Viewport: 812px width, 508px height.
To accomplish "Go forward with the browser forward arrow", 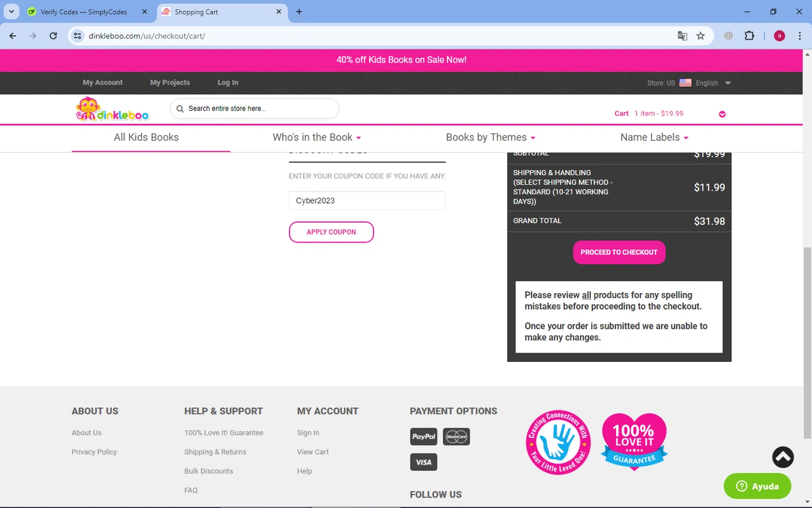I will pyautogui.click(x=33, y=36).
